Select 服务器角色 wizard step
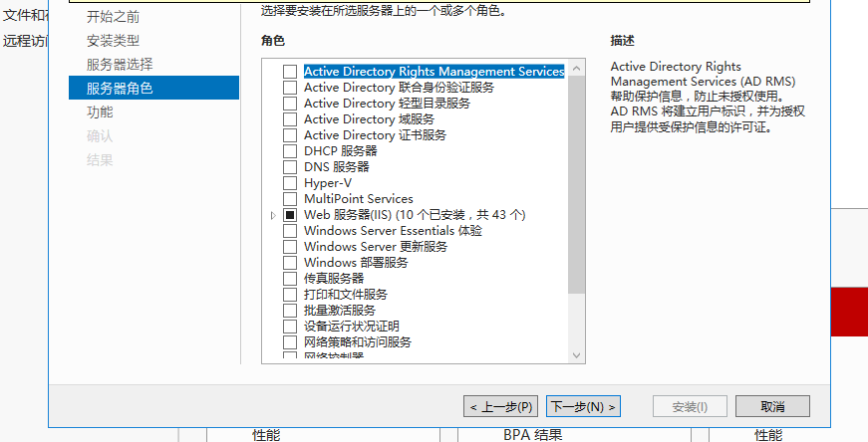Viewport: 868px width, 442px height. click(x=153, y=88)
